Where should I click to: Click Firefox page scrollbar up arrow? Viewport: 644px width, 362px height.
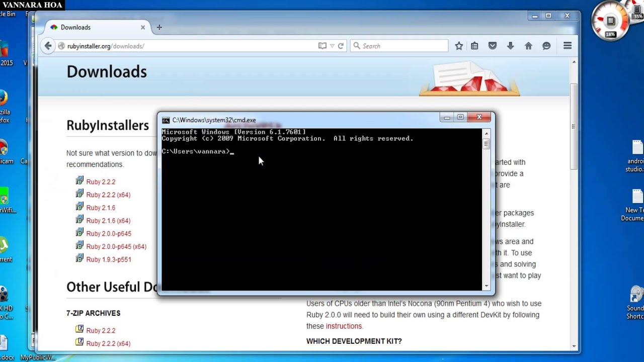574,62
